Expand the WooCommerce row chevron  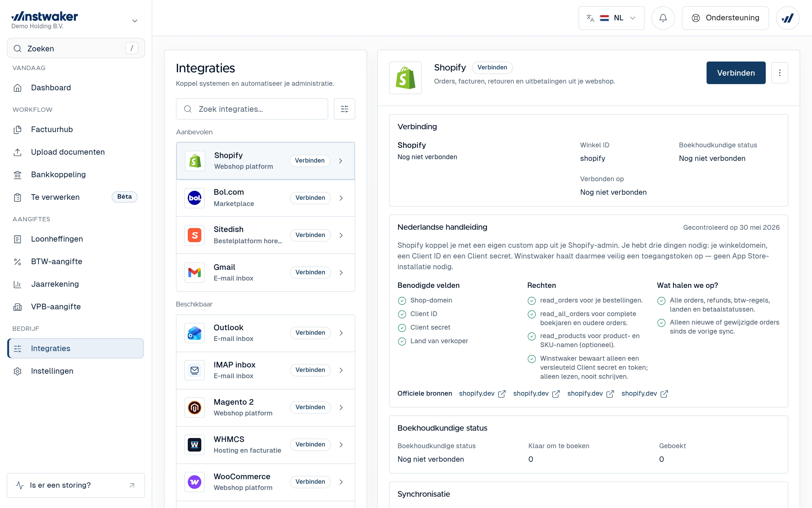coord(341,482)
